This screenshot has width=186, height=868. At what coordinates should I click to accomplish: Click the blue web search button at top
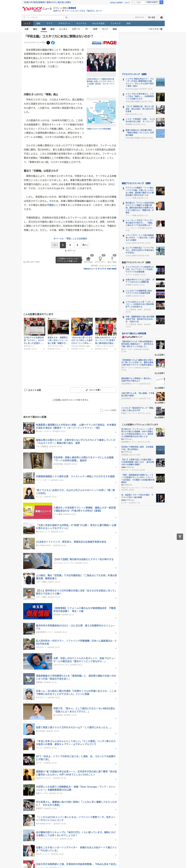tap(161, 2)
